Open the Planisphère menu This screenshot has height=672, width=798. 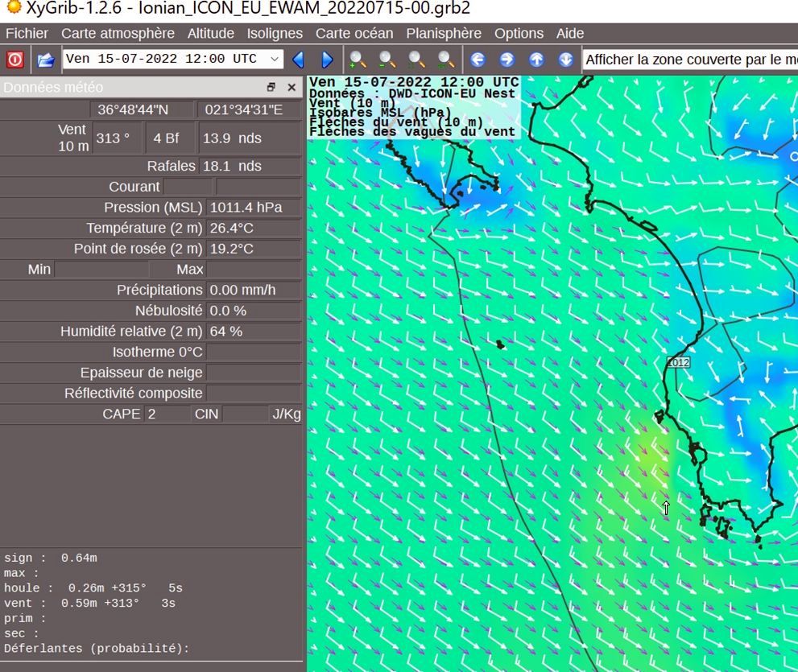(444, 34)
